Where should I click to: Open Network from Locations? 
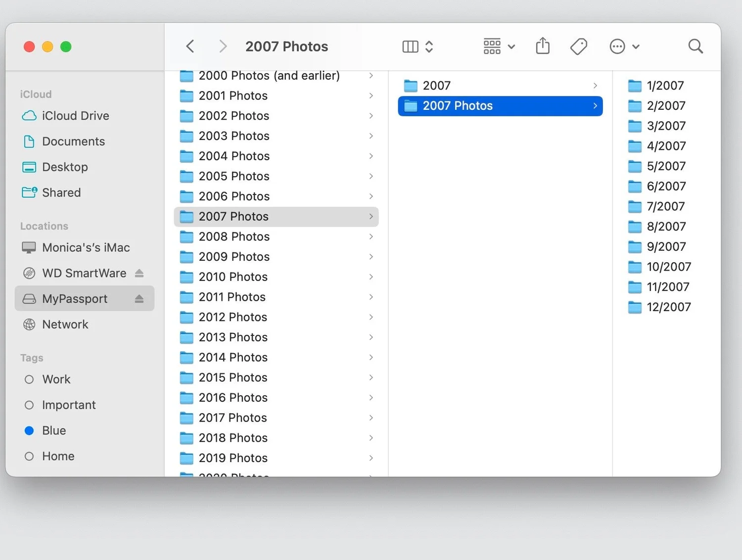click(x=65, y=324)
